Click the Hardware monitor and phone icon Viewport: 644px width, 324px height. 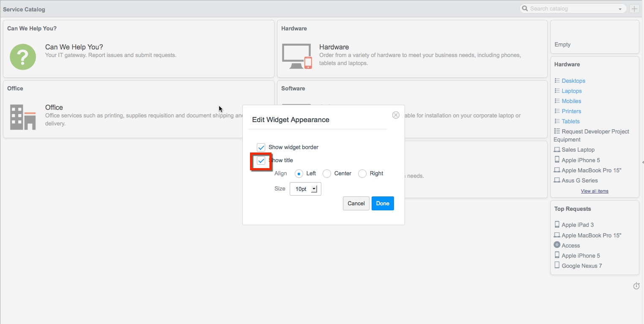click(296, 55)
